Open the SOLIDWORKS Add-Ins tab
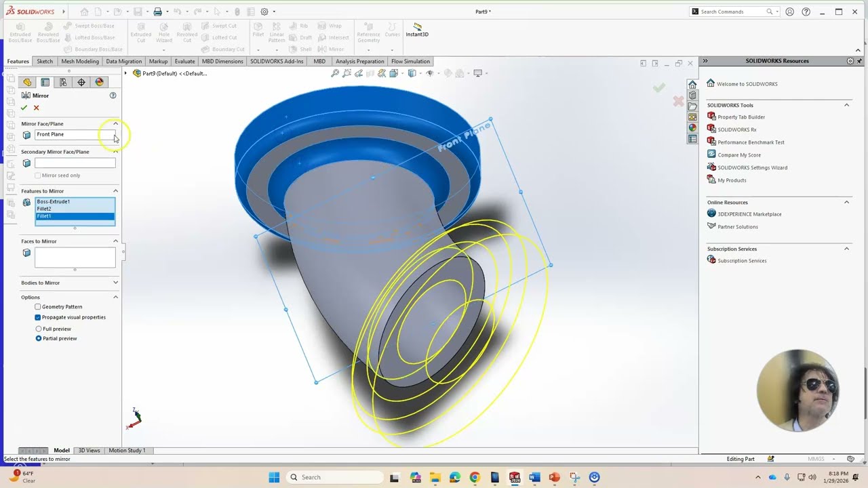This screenshot has height=488, width=868. tap(277, 61)
